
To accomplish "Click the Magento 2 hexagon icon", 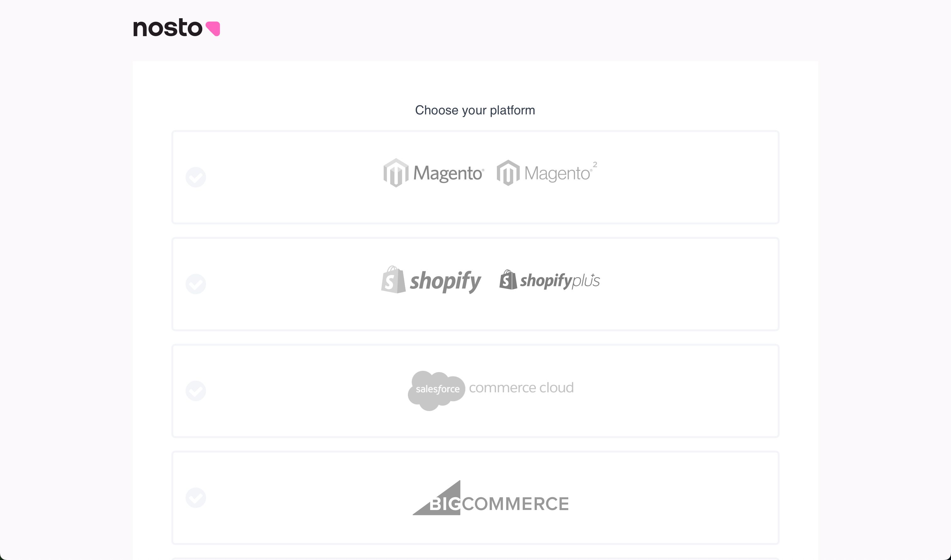I will pyautogui.click(x=508, y=173).
